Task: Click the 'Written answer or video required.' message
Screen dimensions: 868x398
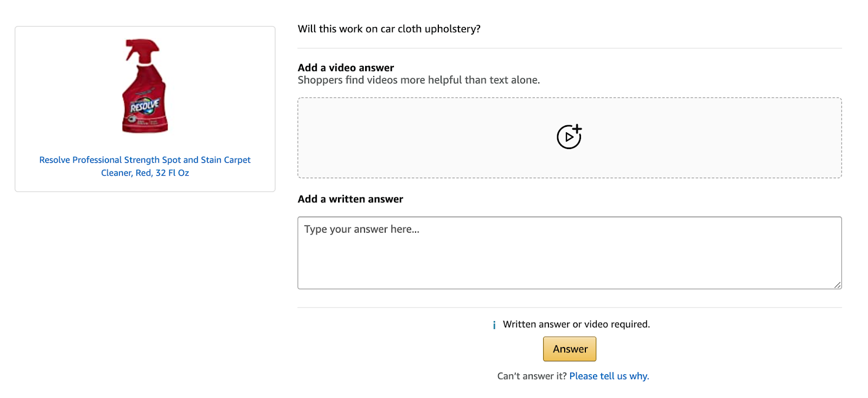Action: point(576,324)
